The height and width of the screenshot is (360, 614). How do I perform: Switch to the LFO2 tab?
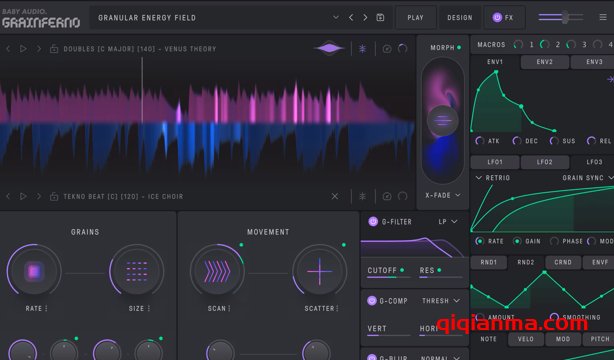pos(545,162)
